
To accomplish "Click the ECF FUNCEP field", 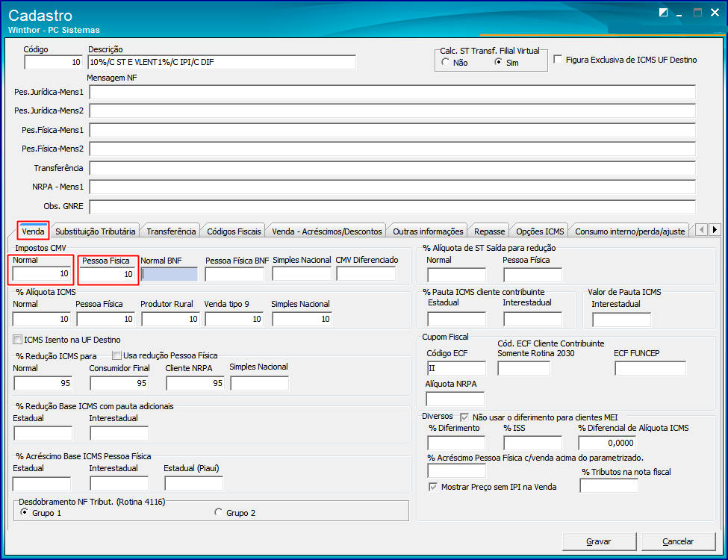I will pyautogui.click(x=650, y=368).
